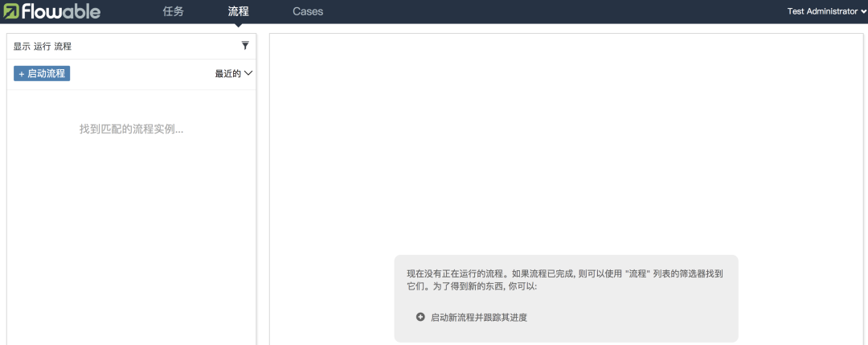Open the Cases tab
Screen dimensions: 868x345
coord(308,11)
